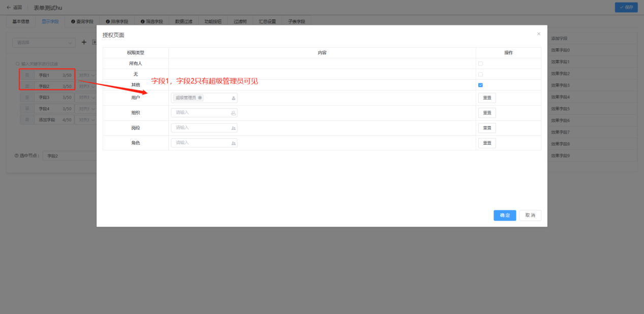Click 重置 button in 用户 row

pos(487,98)
